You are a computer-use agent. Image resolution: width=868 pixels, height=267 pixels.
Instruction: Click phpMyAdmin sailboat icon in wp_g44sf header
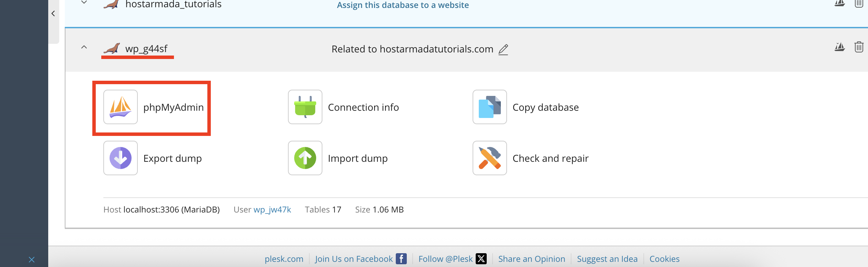tap(839, 47)
